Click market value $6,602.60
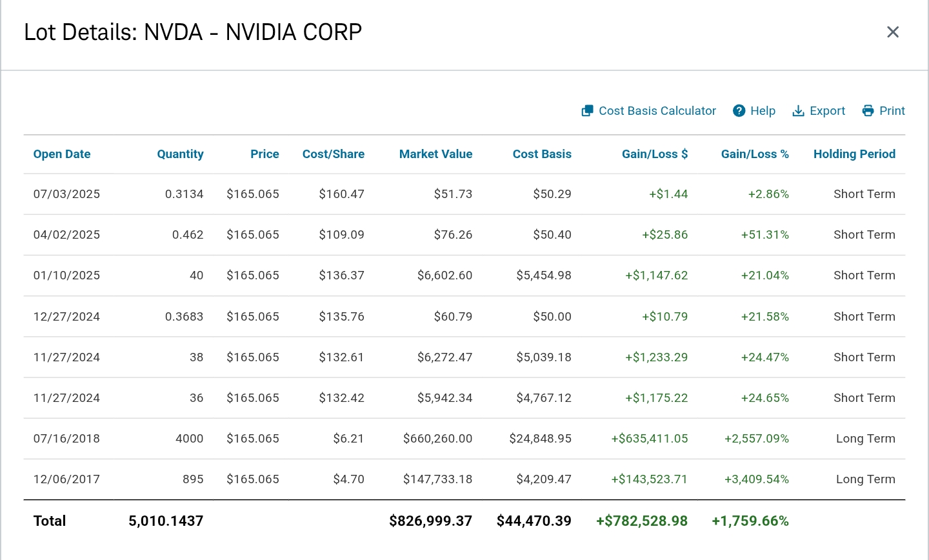929x560 pixels. 445,275
